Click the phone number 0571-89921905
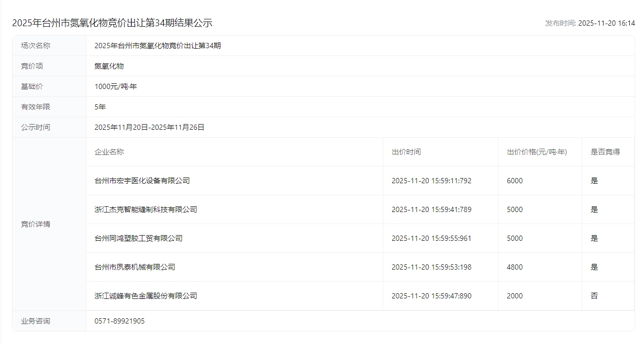The height and width of the screenshot is (345, 644). point(119,321)
